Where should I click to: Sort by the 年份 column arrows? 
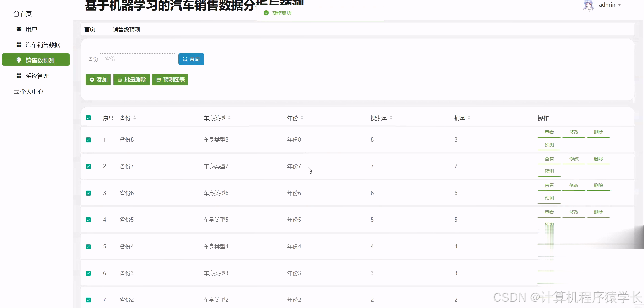click(302, 118)
